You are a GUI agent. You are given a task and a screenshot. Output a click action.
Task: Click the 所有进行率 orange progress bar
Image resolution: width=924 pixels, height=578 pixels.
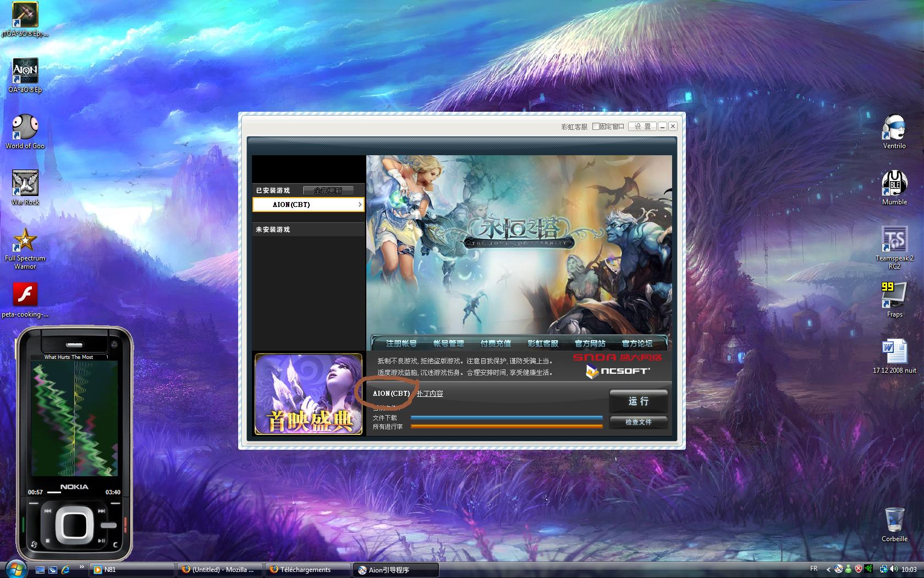[x=507, y=427]
